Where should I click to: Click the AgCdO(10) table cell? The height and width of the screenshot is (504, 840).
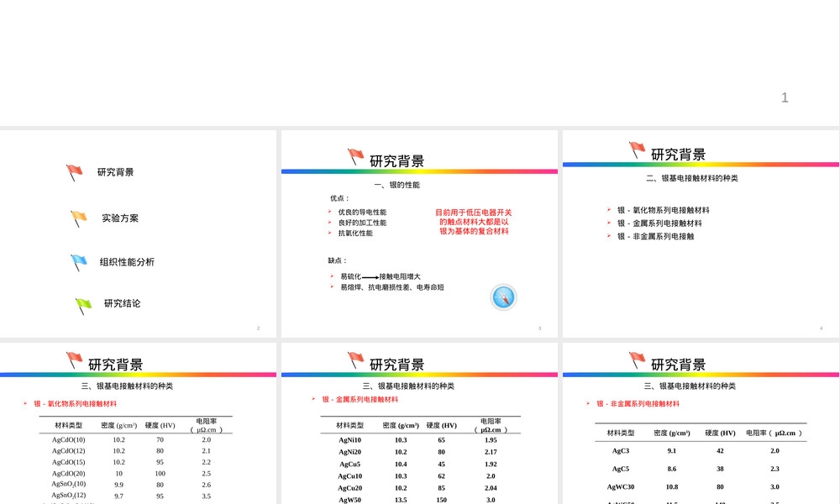[x=69, y=439]
